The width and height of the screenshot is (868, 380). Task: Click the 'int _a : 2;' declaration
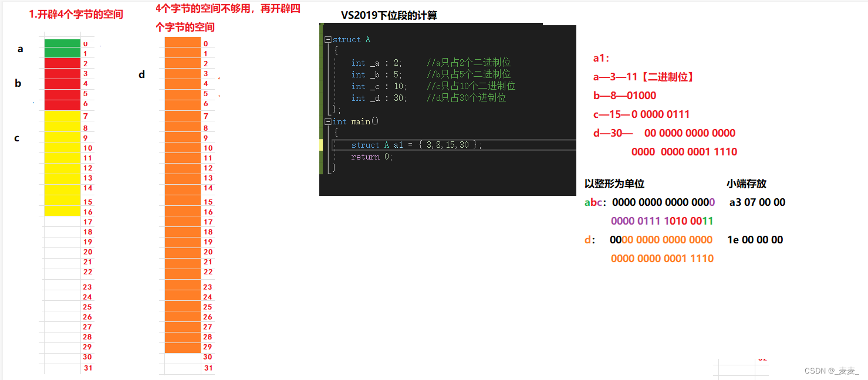(376, 63)
